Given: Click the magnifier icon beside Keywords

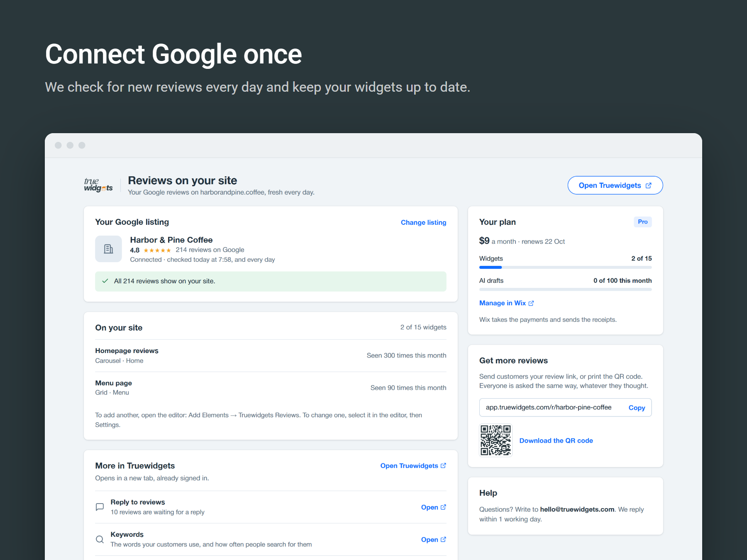Looking at the screenshot, I should [100, 539].
